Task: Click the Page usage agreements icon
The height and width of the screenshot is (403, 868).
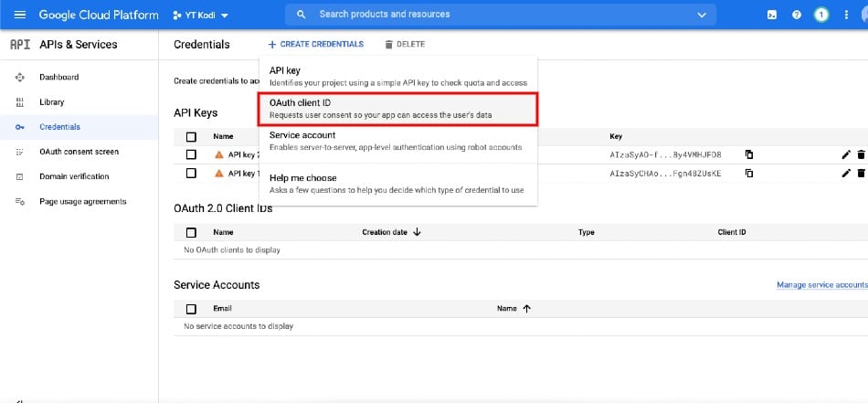Action: coord(20,201)
